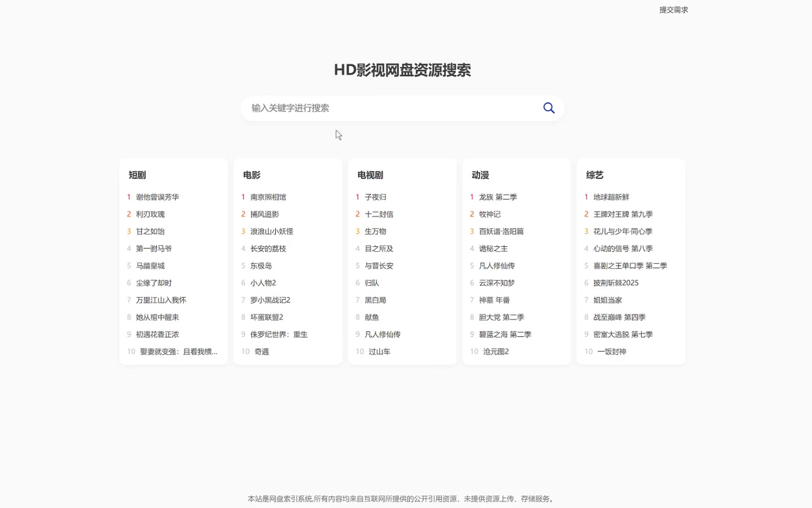This screenshot has height=508, width=812.
Task: Open movie 长安的荔枝
Action: point(268,248)
